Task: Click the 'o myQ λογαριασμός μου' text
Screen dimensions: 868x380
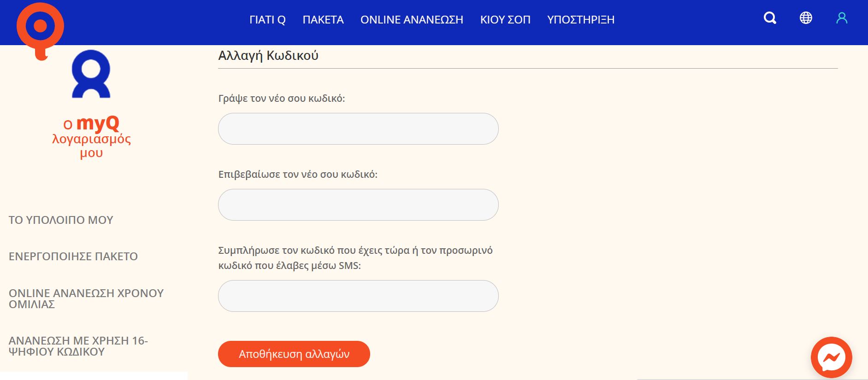Action: [x=91, y=137]
